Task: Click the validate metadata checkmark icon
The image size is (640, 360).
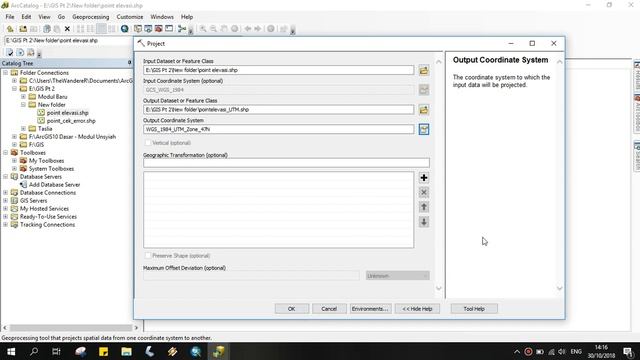Action: 10,53
